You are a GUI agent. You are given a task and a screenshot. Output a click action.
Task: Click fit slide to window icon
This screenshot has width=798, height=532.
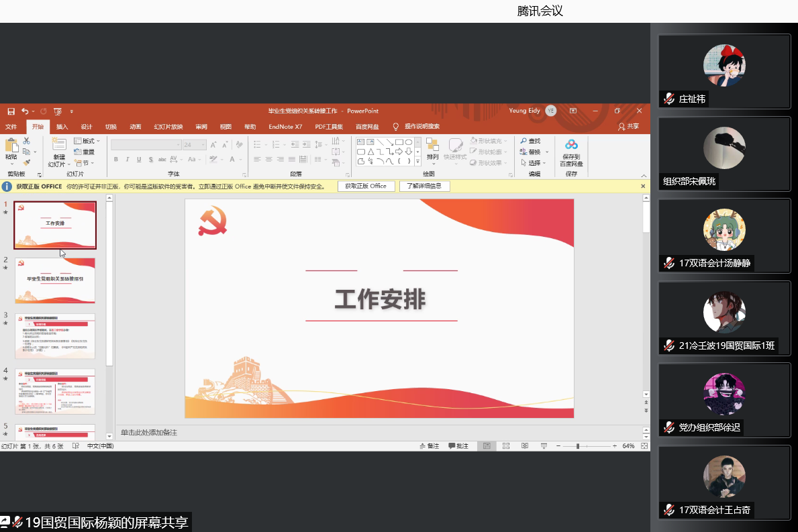[644, 446]
